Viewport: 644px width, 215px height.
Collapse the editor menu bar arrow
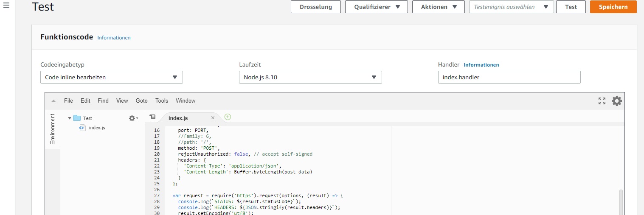[53, 101]
